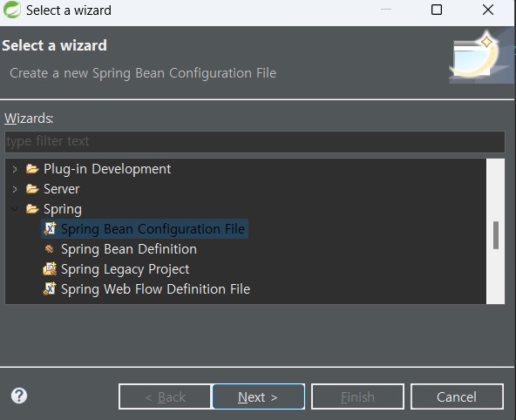Click the Plug-in Development folder icon
The height and width of the screenshot is (420, 516).
pos(32,169)
